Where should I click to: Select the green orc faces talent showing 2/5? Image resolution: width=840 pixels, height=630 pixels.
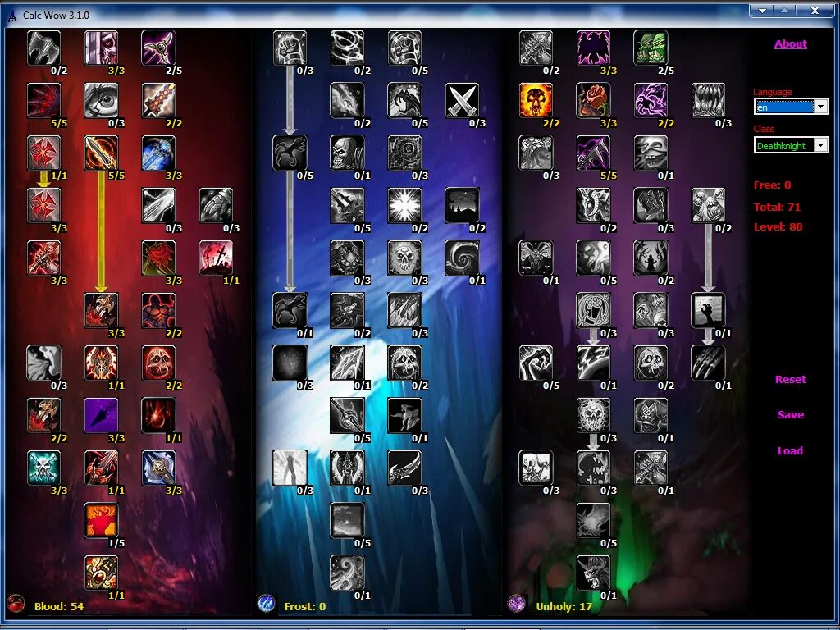coord(651,48)
